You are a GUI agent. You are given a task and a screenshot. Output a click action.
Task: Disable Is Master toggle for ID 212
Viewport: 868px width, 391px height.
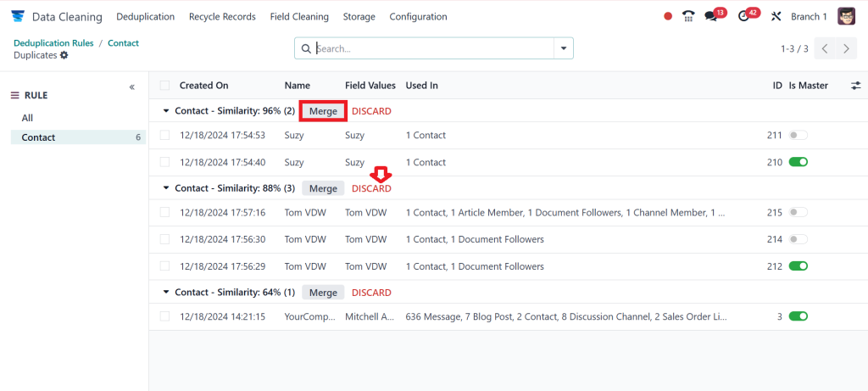coord(798,266)
